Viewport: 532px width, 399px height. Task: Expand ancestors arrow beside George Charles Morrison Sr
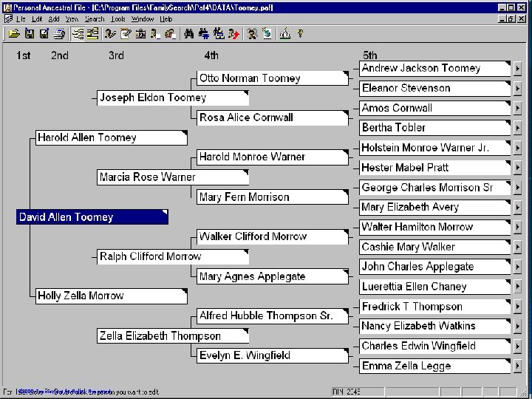(x=517, y=188)
